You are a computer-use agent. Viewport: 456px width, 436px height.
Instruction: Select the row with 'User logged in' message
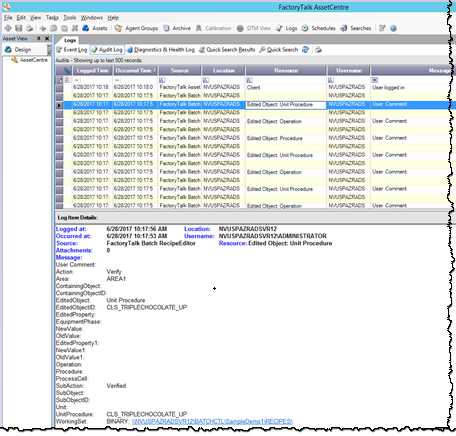coord(256,87)
